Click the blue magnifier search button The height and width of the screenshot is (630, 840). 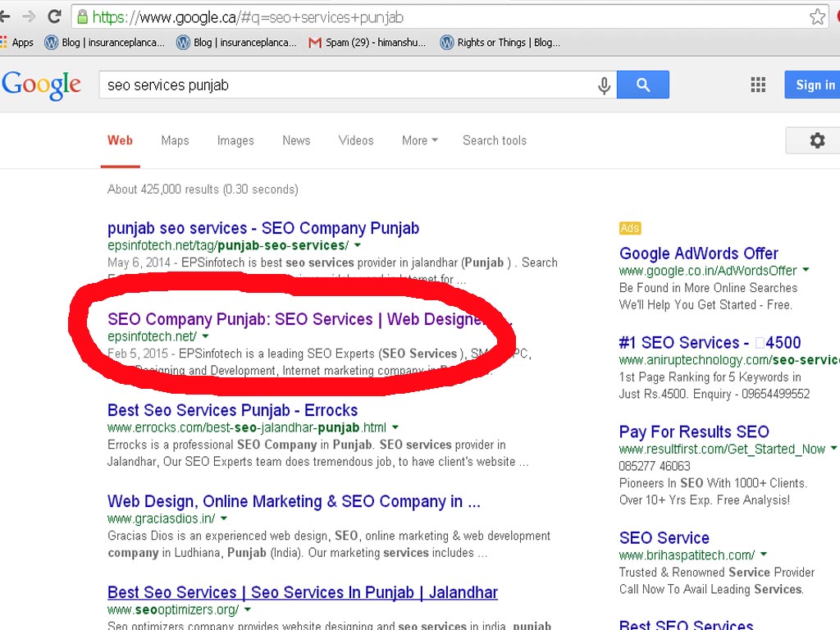[643, 84]
